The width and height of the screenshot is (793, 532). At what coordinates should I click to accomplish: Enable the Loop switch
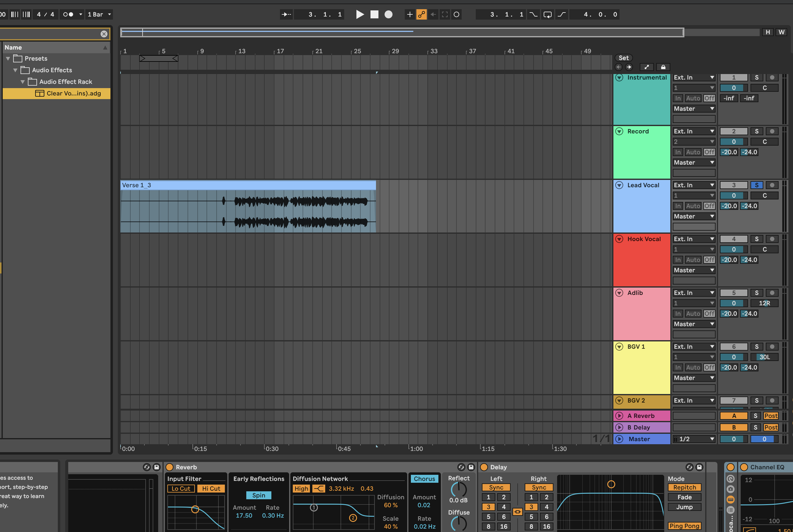pos(547,15)
